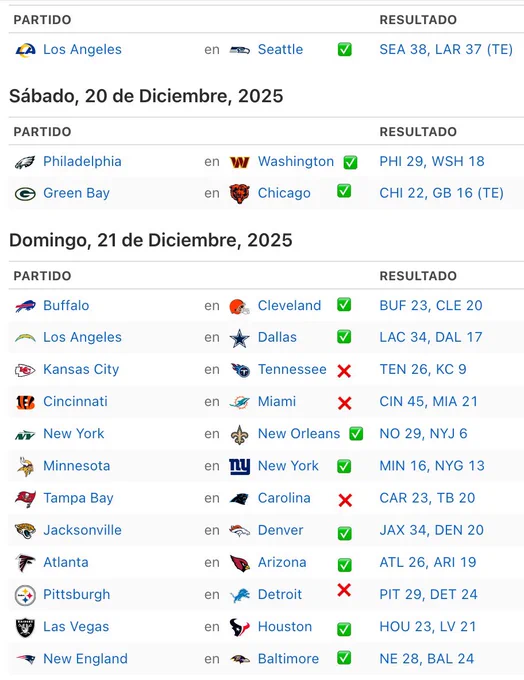524x680 pixels.
Task: Open the Jacksonville team link
Action: tap(82, 530)
